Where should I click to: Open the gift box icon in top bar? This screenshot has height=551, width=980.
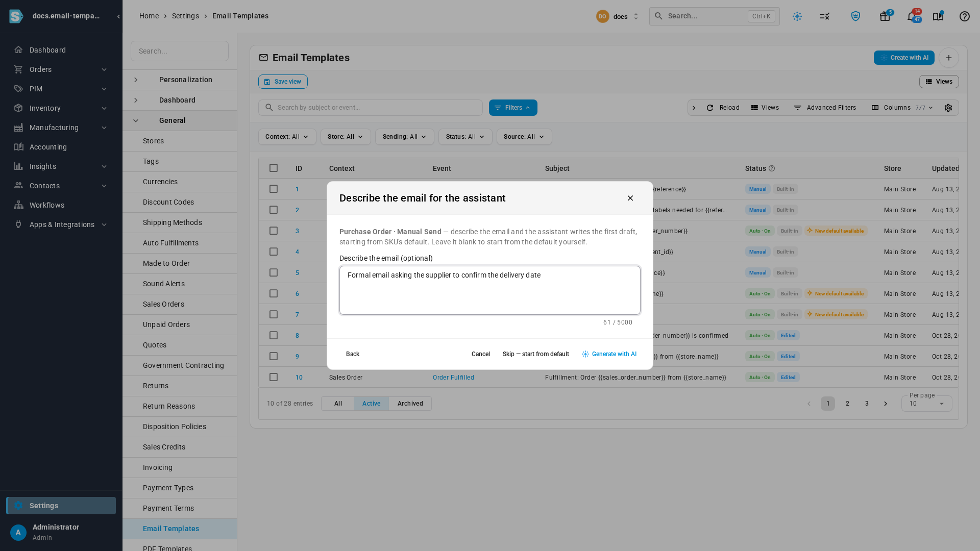tap(885, 16)
